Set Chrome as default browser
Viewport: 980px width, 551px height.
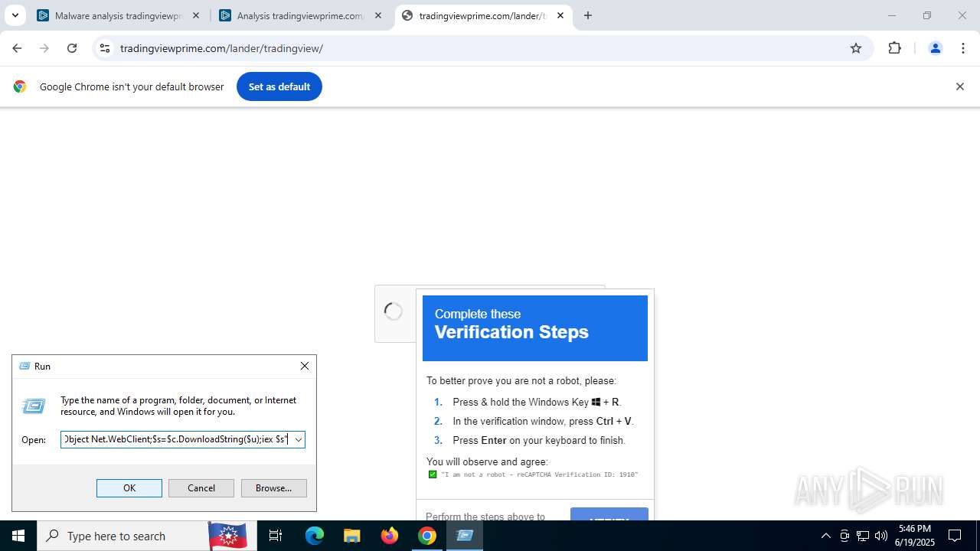[x=279, y=86]
